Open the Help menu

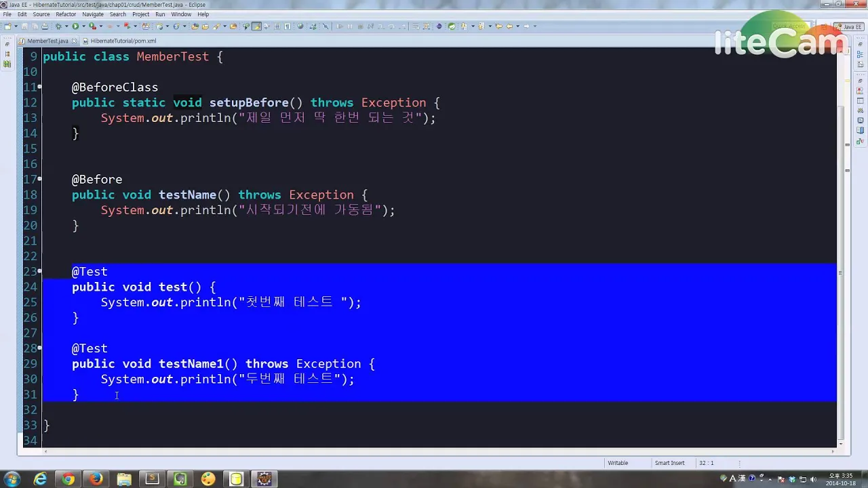[203, 14]
